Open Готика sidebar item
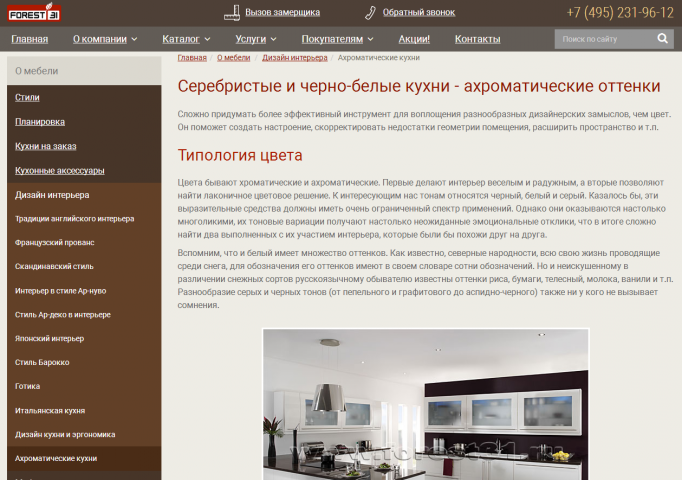 [27, 386]
